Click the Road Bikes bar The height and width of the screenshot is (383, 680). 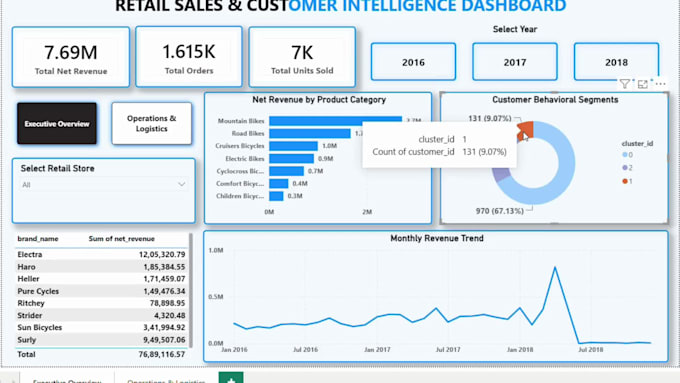click(x=310, y=133)
